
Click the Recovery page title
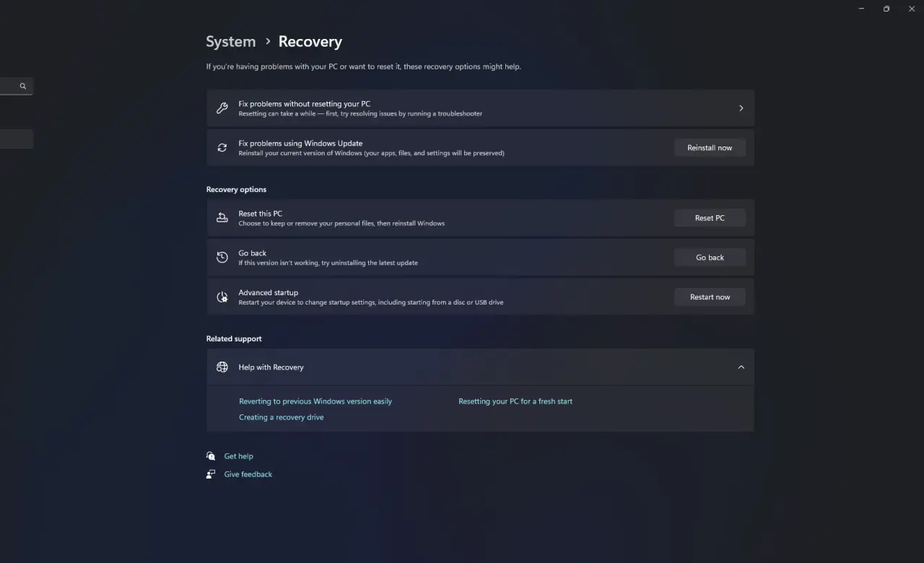[x=310, y=42]
